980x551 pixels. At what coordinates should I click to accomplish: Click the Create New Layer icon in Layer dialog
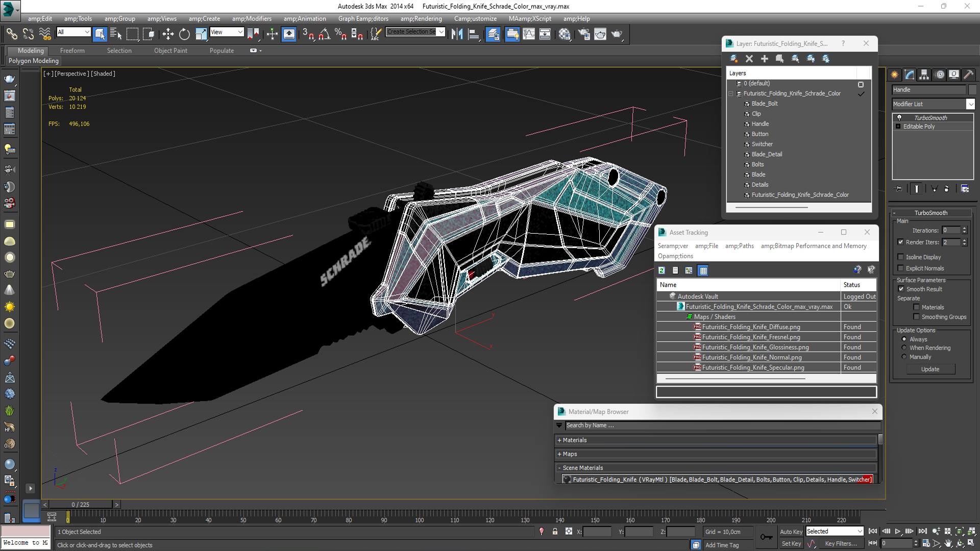click(x=734, y=59)
